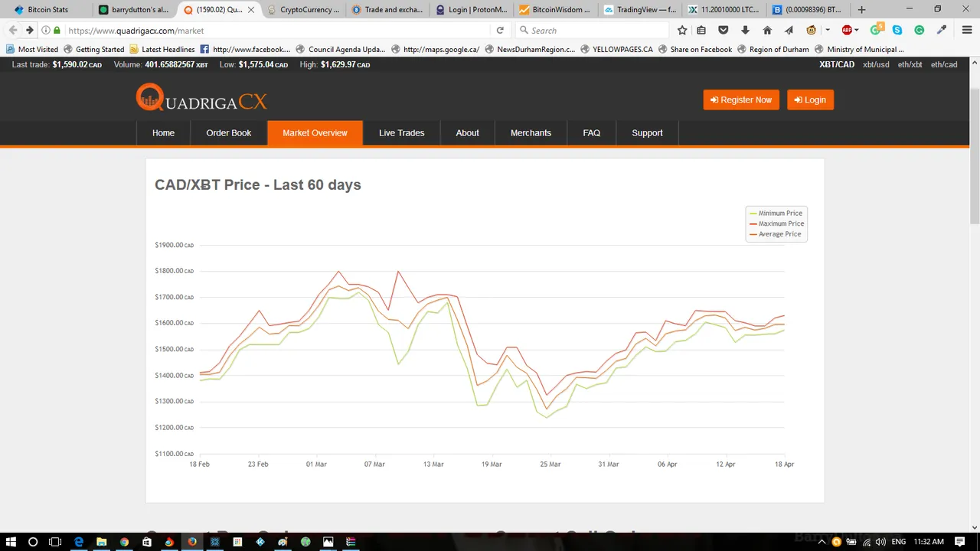
Task: Activate the eyedropper color picker icon
Action: click(x=942, y=31)
